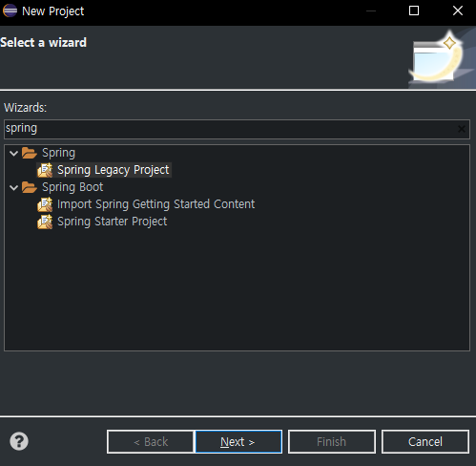Click the Eclipse icon in title bar
Screen dimensions: 476x466
[x=10, y=11]
